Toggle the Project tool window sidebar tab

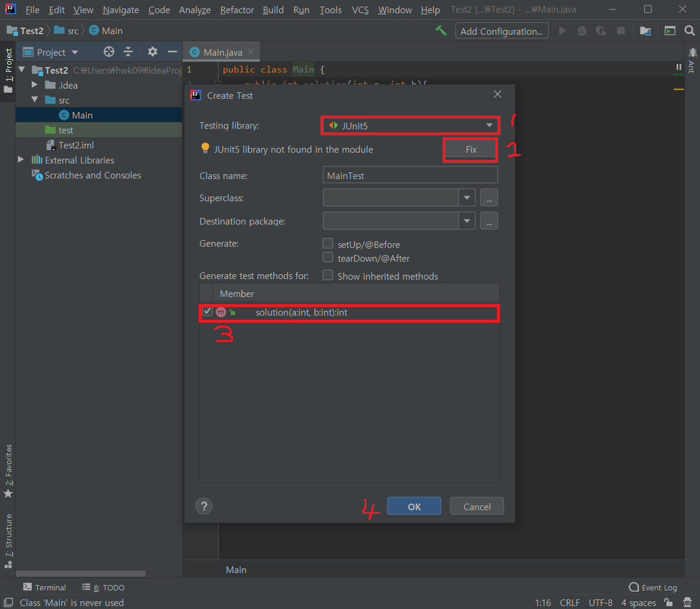[x=8, y=71]
